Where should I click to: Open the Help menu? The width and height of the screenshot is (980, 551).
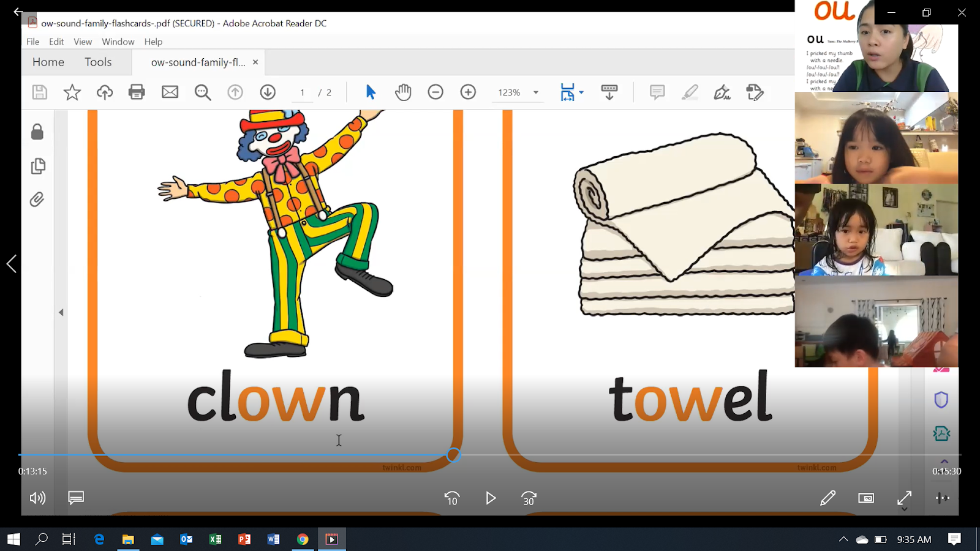pyautogui.click(x=153, y=42)
